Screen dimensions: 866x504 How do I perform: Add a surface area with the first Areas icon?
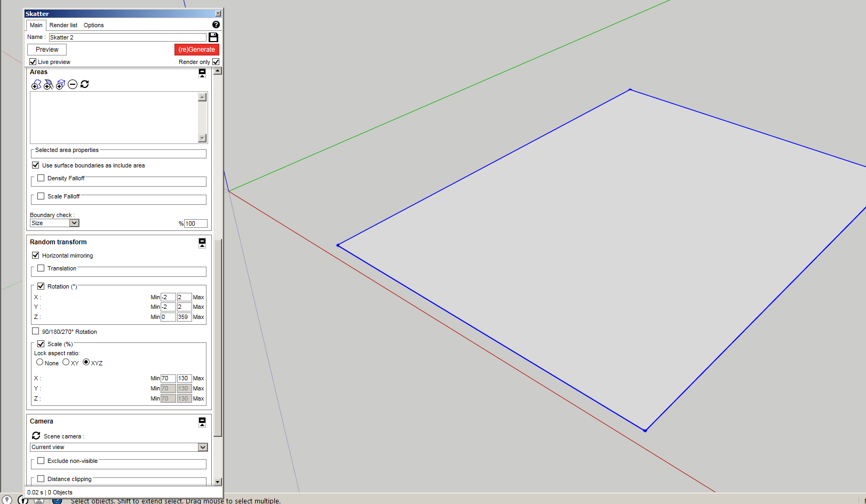(36, 84)
